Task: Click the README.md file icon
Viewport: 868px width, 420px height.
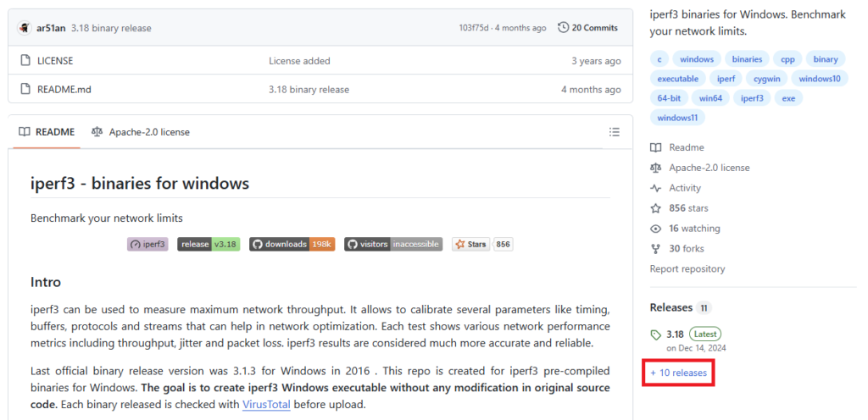Action: (25, 89)
